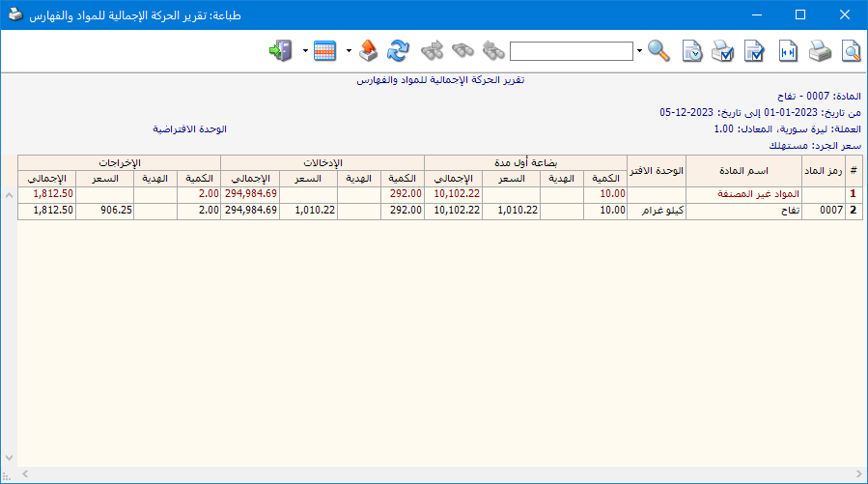This screenshot has width=868, height=484.
Task: Click the الوحدة الافتر column header
Action: pyautogui.click(x=657, y=171)
